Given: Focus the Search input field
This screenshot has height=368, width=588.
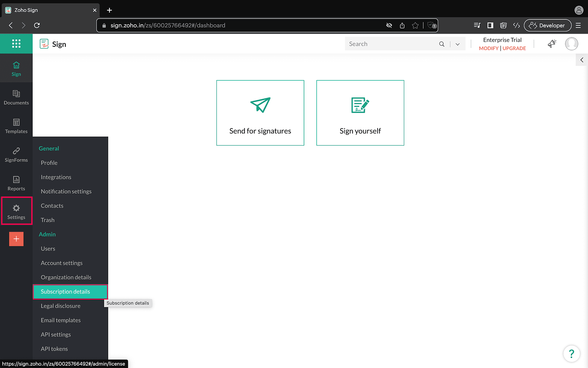Looking at the screenshot, I should click(391, 44).
